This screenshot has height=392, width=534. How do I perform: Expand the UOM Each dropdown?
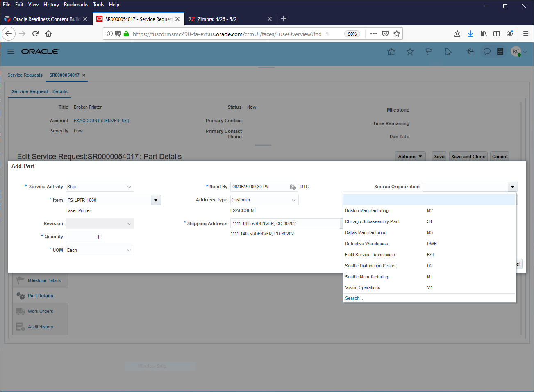tap(129, 250)
